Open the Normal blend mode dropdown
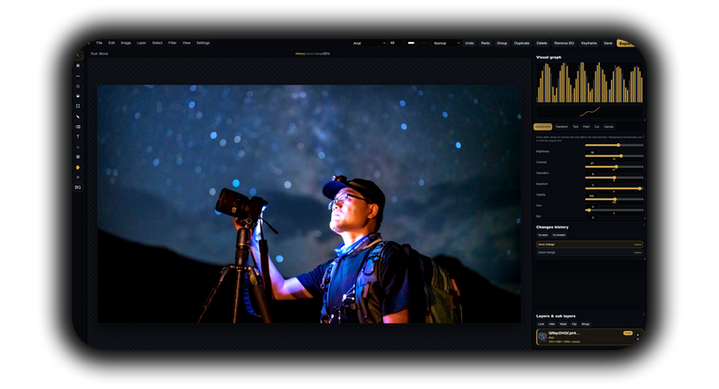The image size is (719, 389). pos(446,43)
